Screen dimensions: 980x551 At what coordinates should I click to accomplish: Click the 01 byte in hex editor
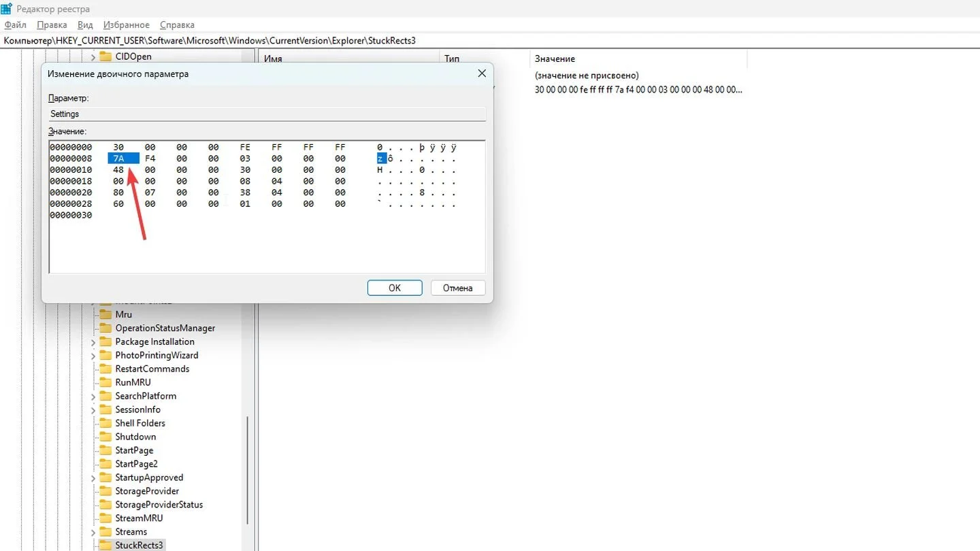pyautogui.click(x=246, y=203)
